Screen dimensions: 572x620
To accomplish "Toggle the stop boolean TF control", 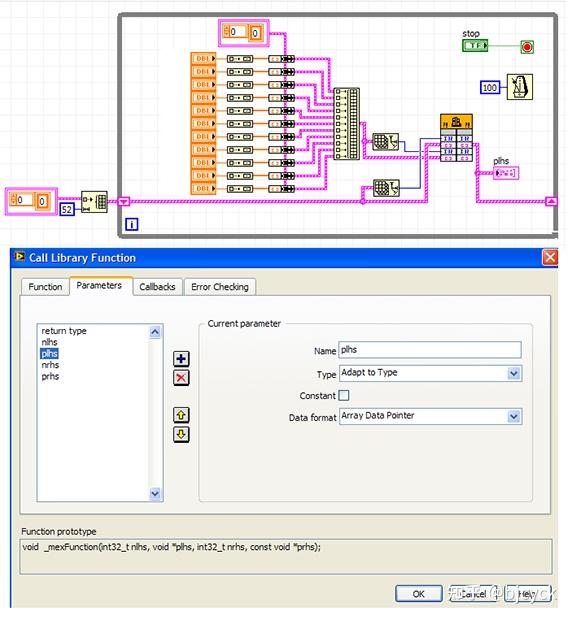I will 475,46.
